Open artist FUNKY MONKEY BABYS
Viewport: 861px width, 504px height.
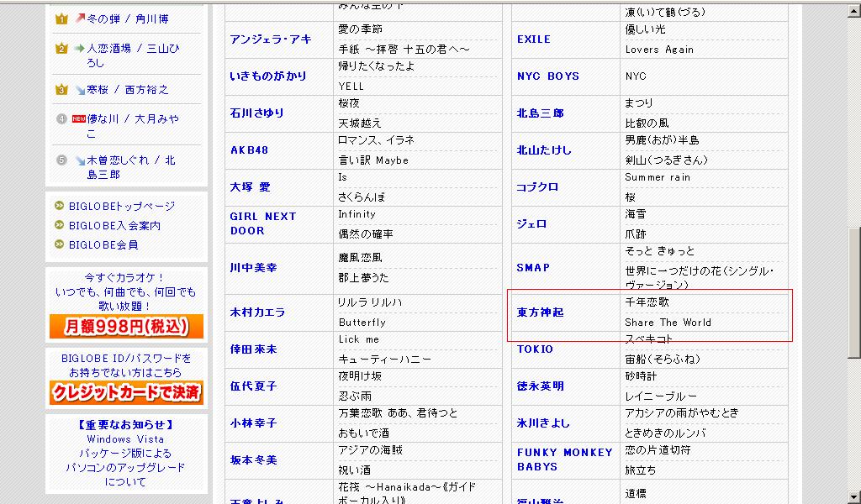click(x=564, y=459)
